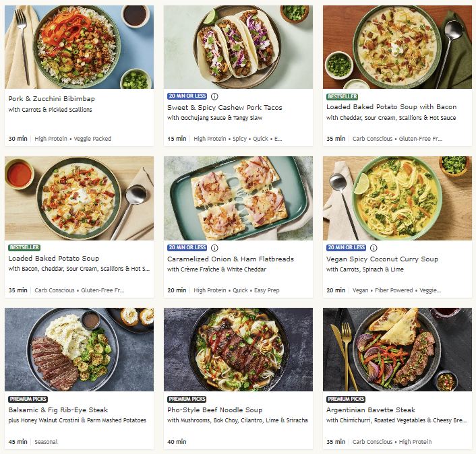This screenshot has width=476, height=454.
Task: Click the Sweet & Spicy Cashew Pork Tacos title
Action: pyautogui.click(x=225, y=108)
